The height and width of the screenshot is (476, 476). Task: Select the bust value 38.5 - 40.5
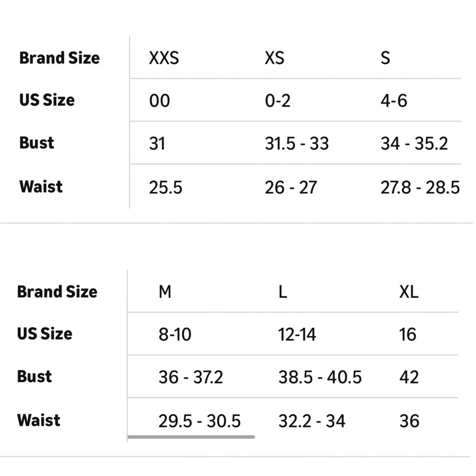click(320, 377)
